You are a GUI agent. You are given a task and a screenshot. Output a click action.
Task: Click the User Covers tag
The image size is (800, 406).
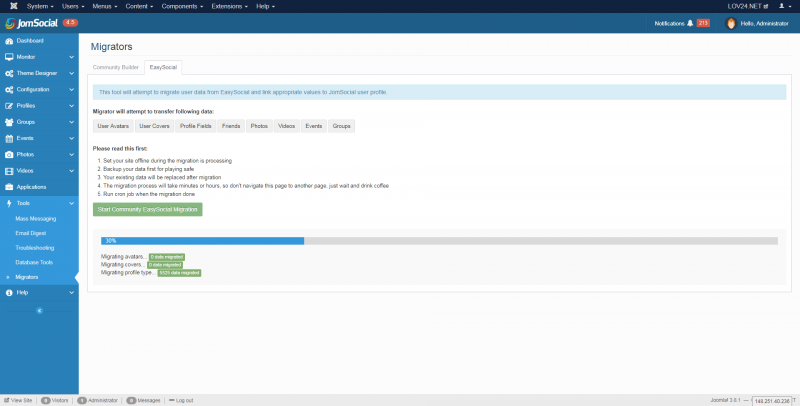tap(154, 126)
